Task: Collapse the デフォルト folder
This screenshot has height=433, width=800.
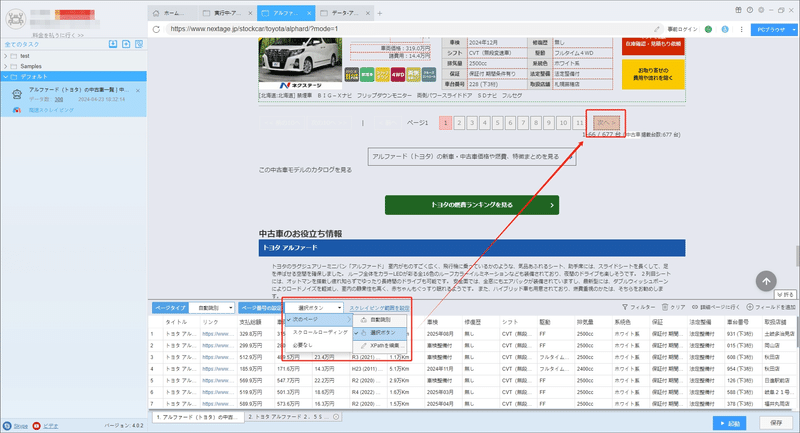Action: [x=6, y=77]
